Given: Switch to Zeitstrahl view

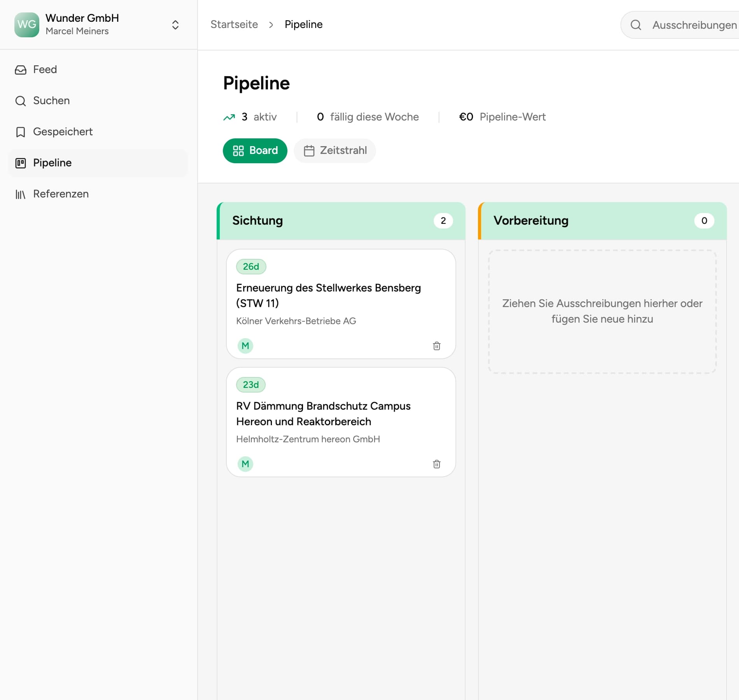Looking at the screenshot, I should tap(335, 150).
